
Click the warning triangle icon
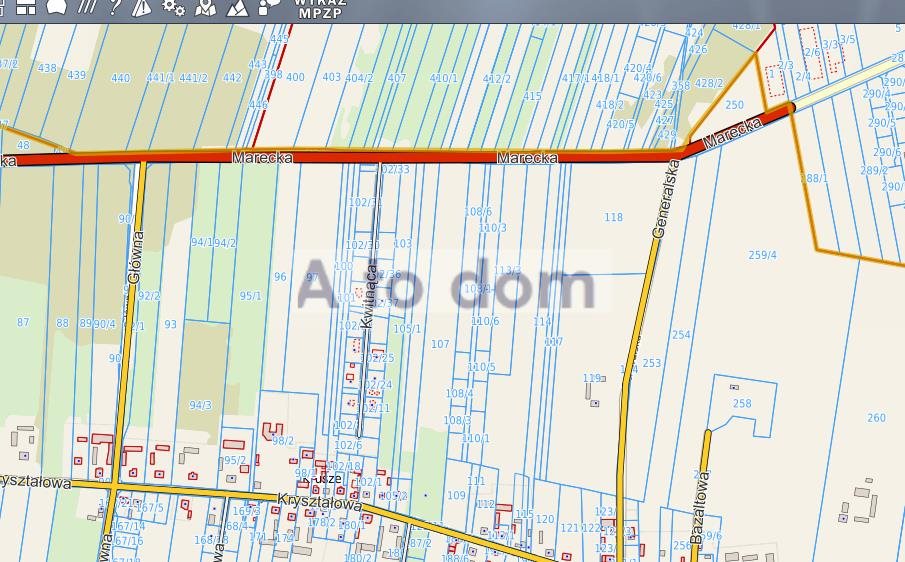[x=142, y=6]
